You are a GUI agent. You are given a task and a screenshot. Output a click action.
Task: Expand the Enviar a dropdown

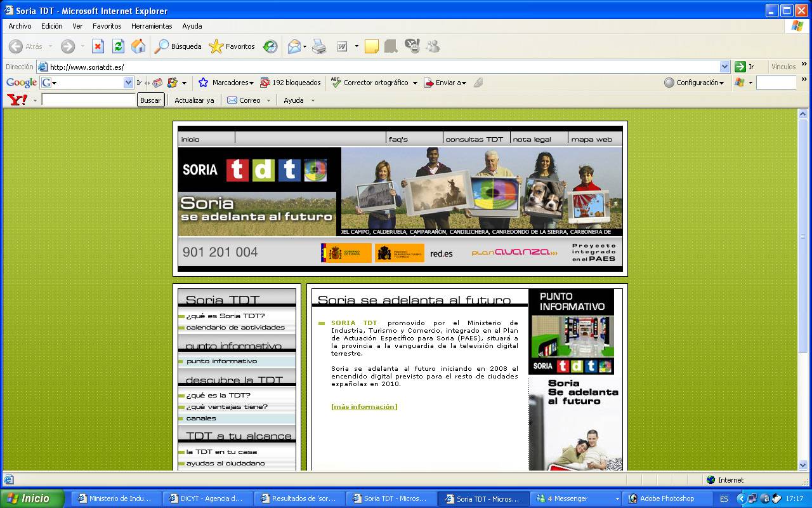tap(464, 83)
